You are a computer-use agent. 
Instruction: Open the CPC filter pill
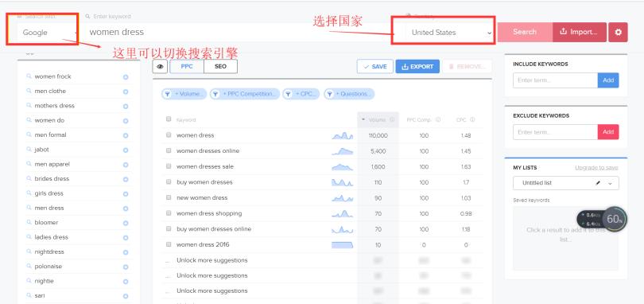pos(301,94)
